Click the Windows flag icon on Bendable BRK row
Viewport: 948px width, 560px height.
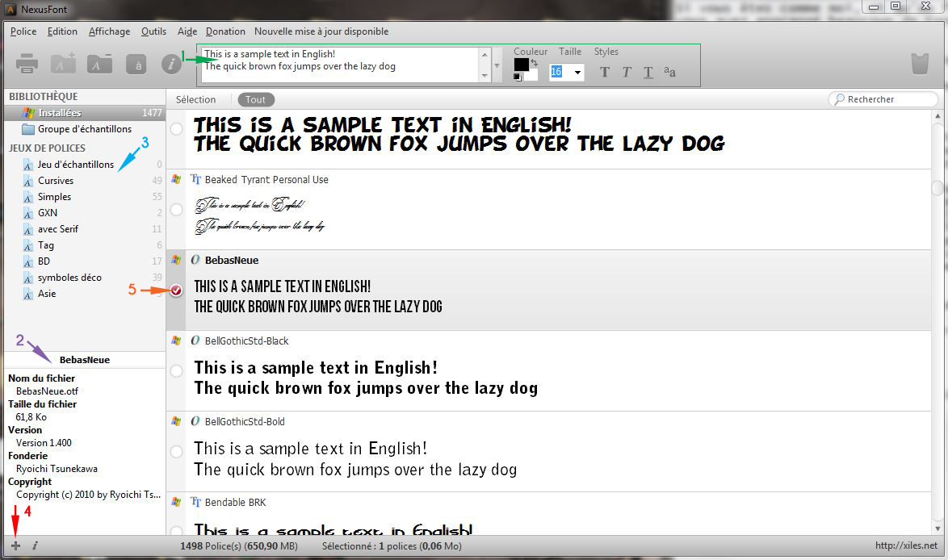(x=176, y=502)
